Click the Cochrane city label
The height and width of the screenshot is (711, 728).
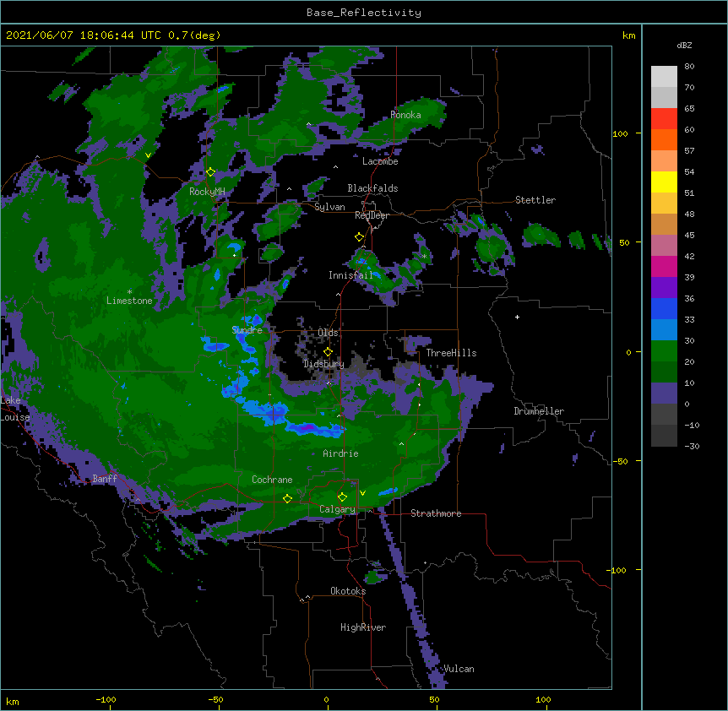coord(272,480)
